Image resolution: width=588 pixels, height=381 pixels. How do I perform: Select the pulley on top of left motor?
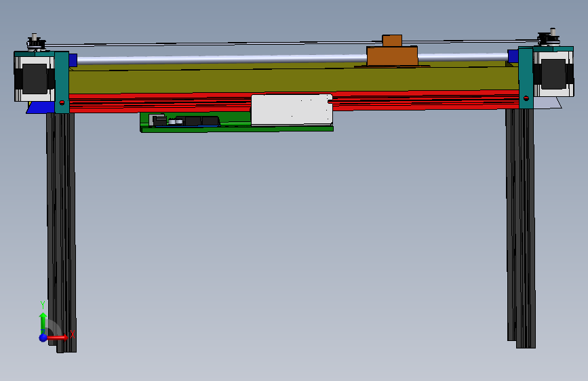(36, 42)
